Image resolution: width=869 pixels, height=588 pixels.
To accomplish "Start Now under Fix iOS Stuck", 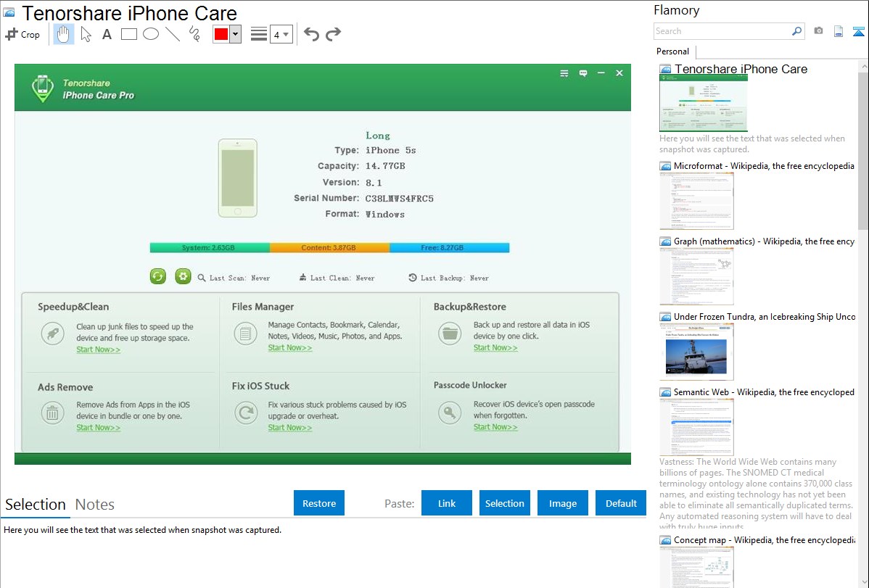I will click(290, 428).
